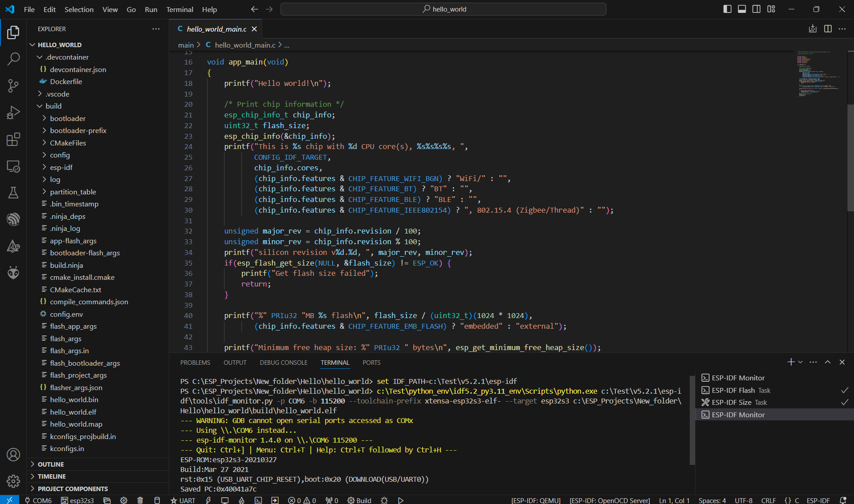
Task: Change esp32s3 target device in status bar
Action: pos(77,500)
